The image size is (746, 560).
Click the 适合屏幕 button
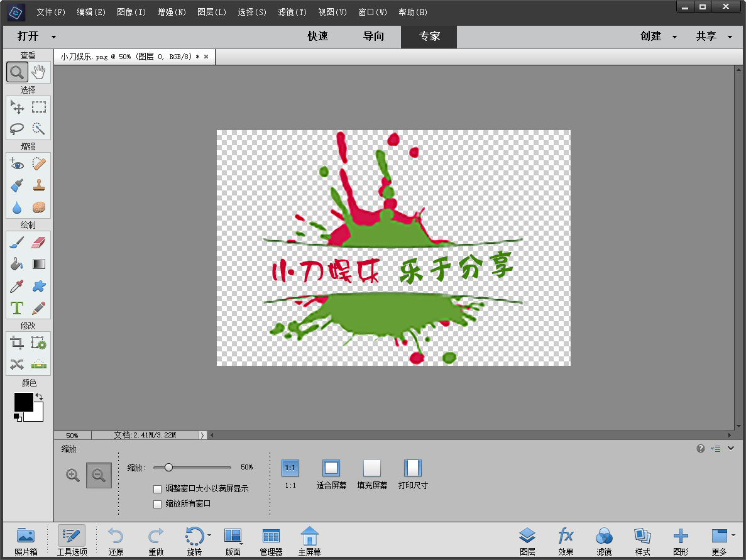click(331, 474)
